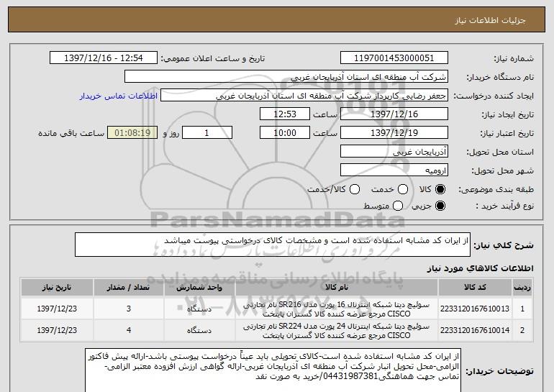Click the تاریخ نیاز column header
This screenshot has height=392, width=554.
pos(57,288)
